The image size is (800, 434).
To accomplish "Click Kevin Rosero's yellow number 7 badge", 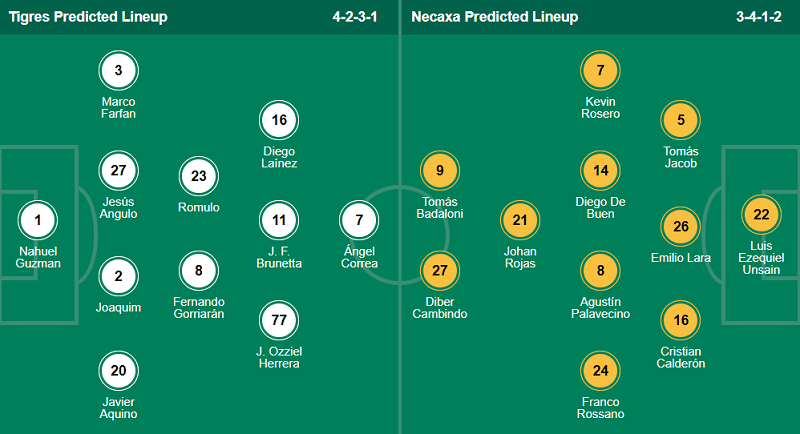I will click(600, 71).
